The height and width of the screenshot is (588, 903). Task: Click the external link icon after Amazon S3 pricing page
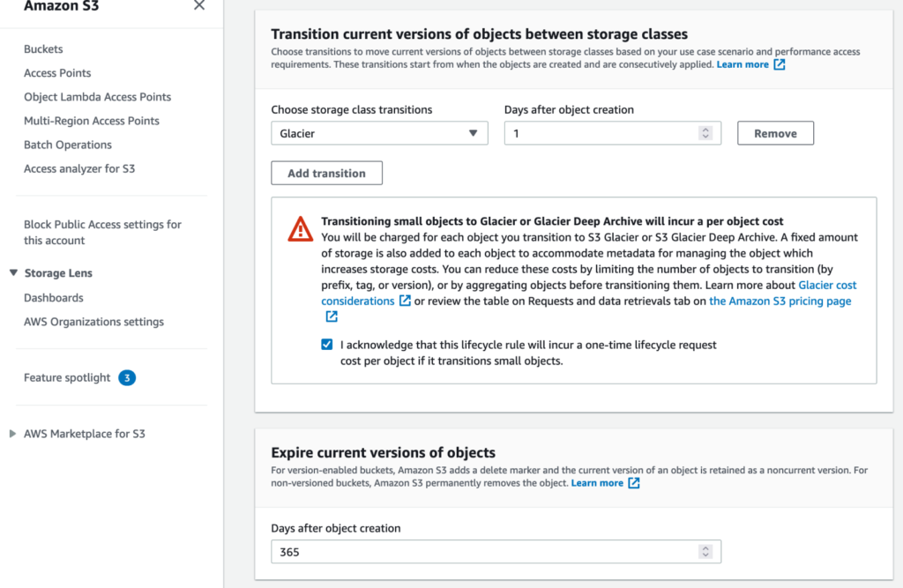[332, 316]
